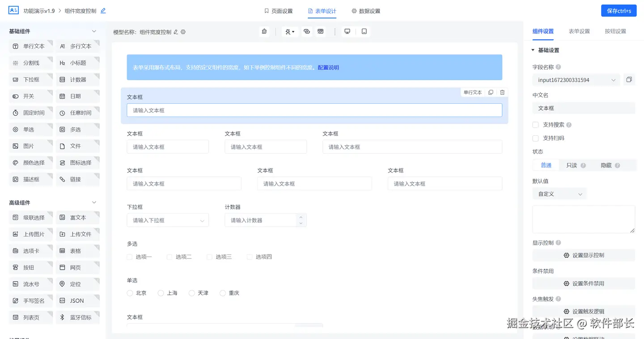
Task: Open the 请输入下拉框 dropdown
Action: click(168, 220)
